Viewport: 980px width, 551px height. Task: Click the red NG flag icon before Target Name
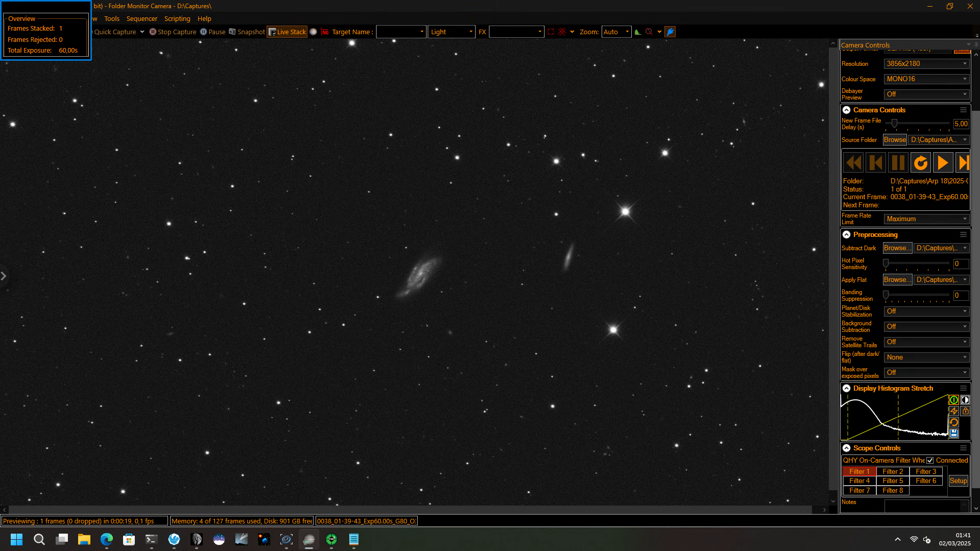(x=325, y=32)
